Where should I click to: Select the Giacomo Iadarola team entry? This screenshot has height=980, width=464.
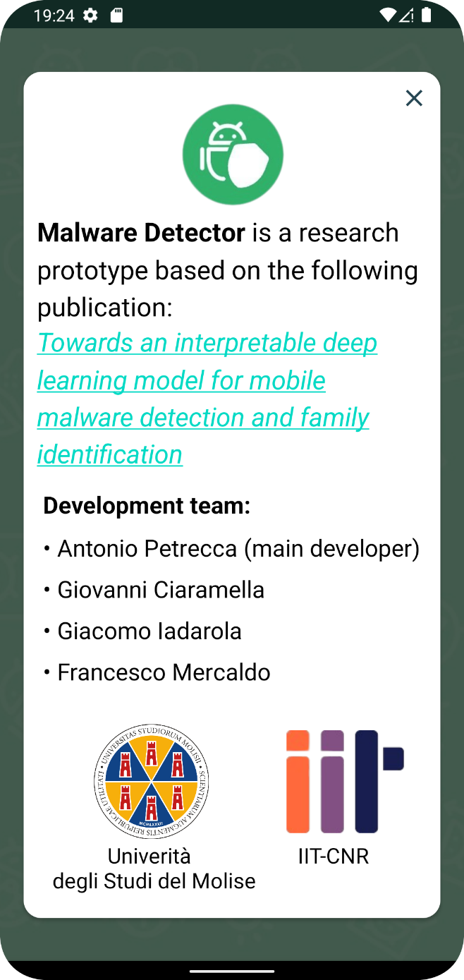(142, 631)
